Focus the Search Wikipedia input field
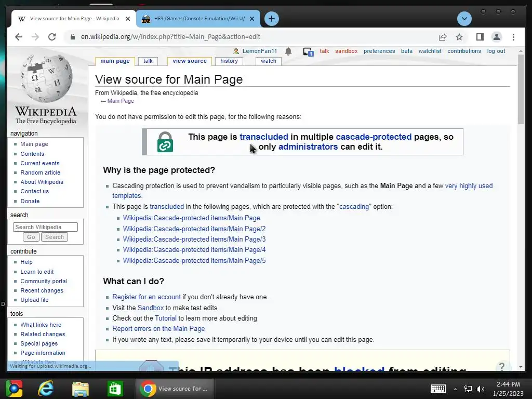The height and width of the screenshot is (399, 532). (46, 227)
